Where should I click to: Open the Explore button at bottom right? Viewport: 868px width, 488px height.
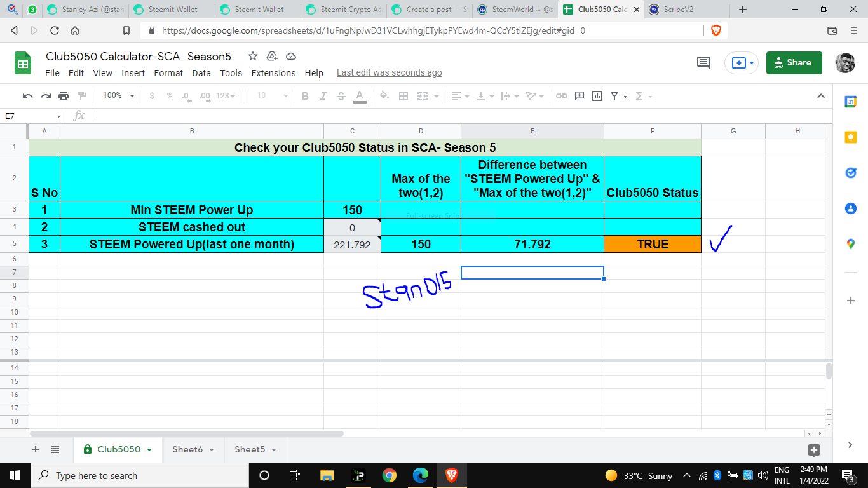(814, 450)
